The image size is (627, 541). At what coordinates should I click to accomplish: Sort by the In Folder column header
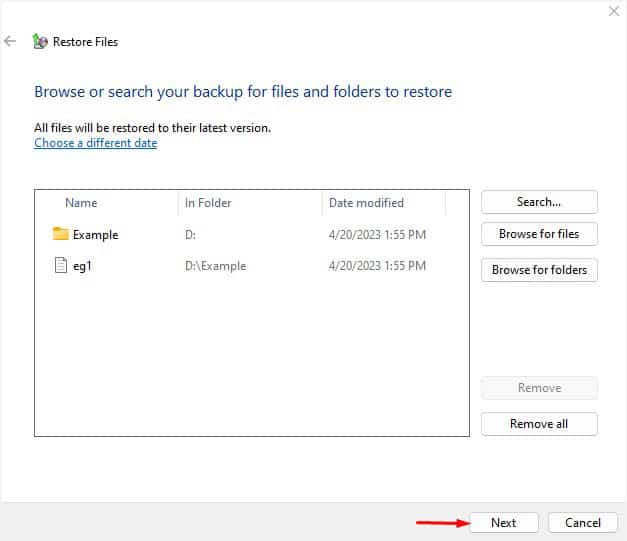click(x=208, y=203)
